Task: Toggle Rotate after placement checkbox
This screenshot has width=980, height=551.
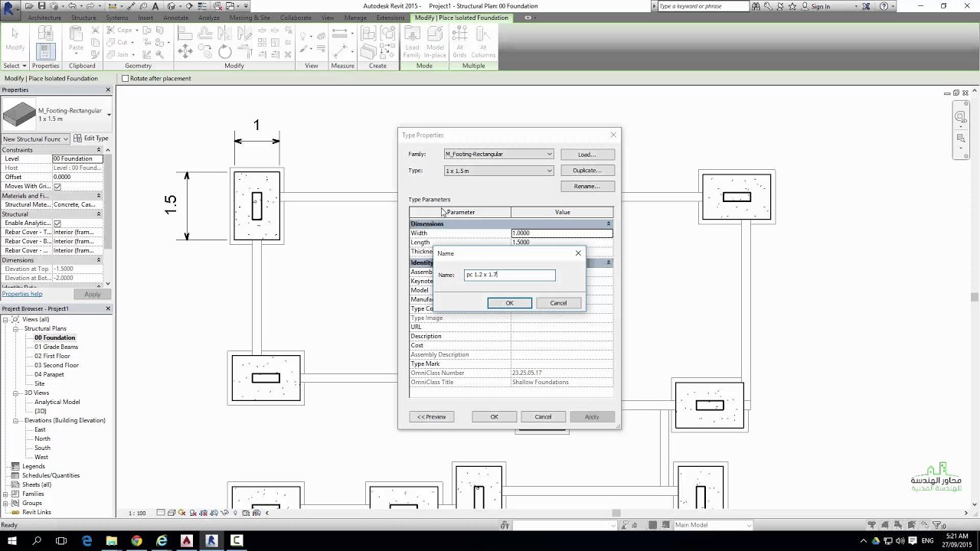Action: 126,78
